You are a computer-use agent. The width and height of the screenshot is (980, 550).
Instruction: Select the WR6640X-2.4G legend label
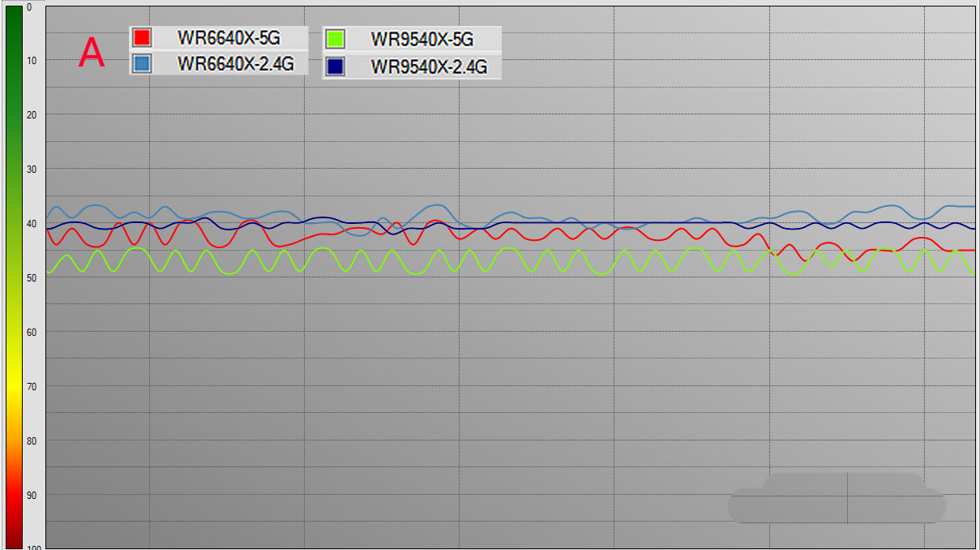[235, 63]
